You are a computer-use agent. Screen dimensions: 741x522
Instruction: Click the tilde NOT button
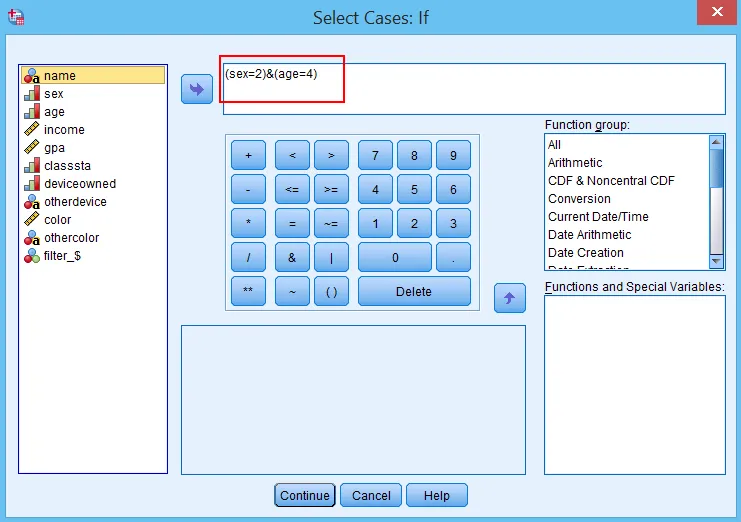point(292,291)
